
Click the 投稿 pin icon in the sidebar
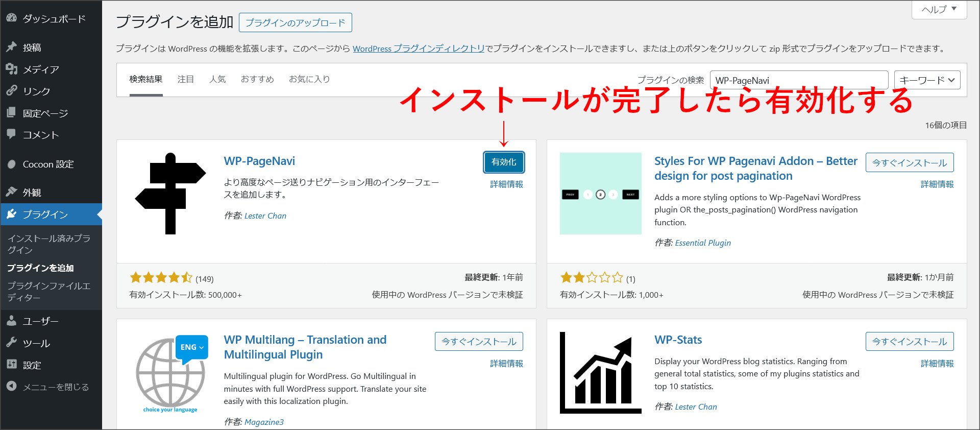click(x=11, y=47)
